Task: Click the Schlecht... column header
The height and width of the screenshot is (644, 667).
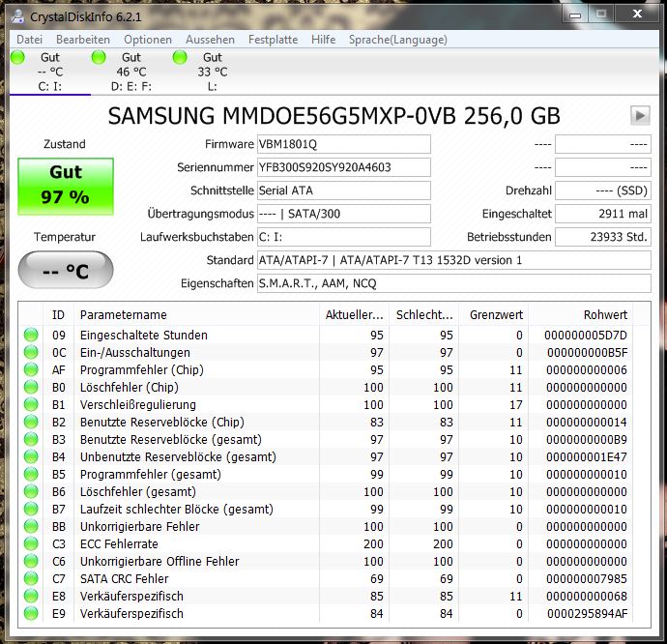Action: coord(423,314)
